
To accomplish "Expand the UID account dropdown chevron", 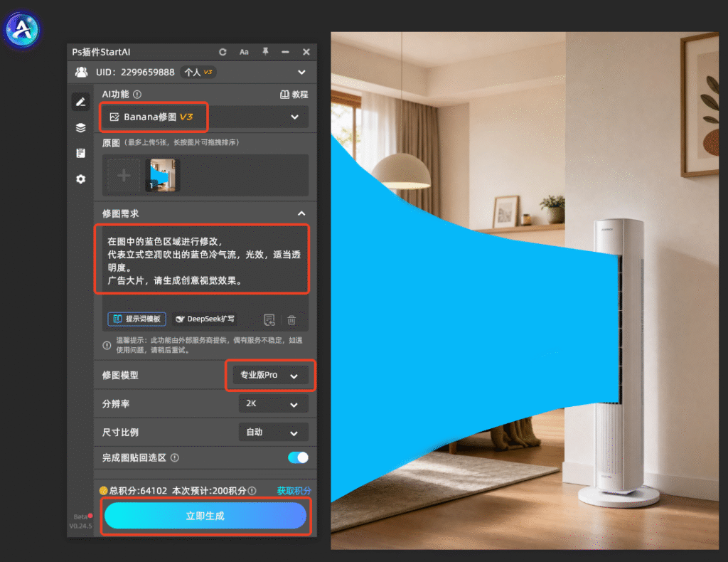I will 301,72.
